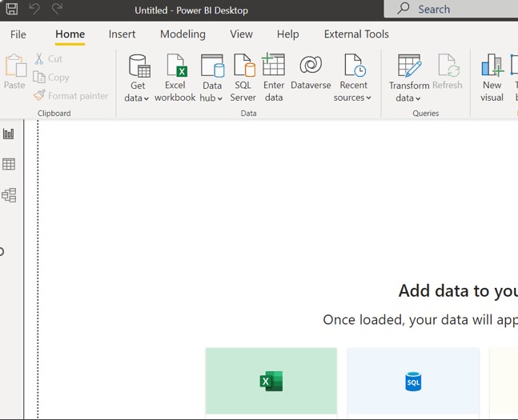Go to the External Tools tab
Viewport: 518px width, 420px height.
click(x=356, y=34)
